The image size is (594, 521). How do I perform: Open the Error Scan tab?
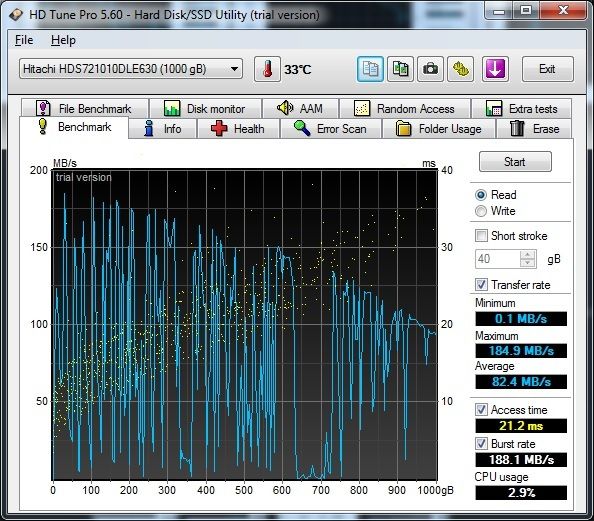331,129
